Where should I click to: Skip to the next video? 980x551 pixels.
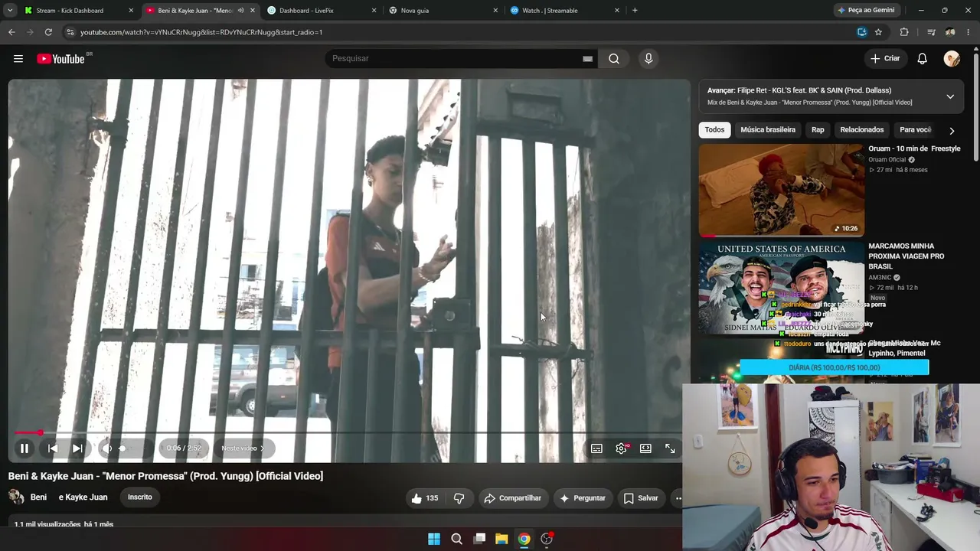pyautogui.click(x=77, y=448)
